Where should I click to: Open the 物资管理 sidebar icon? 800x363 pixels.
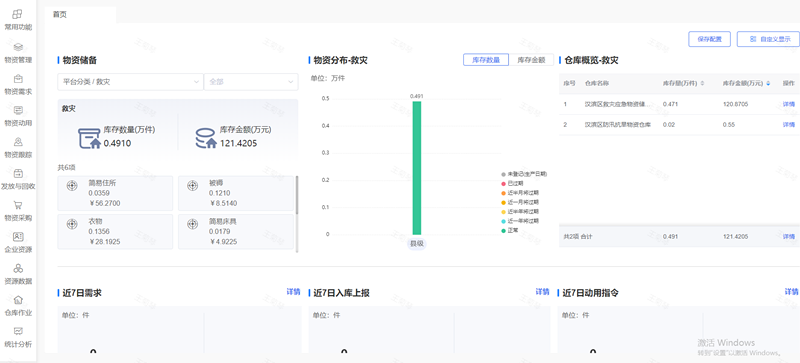click(18, 47)
